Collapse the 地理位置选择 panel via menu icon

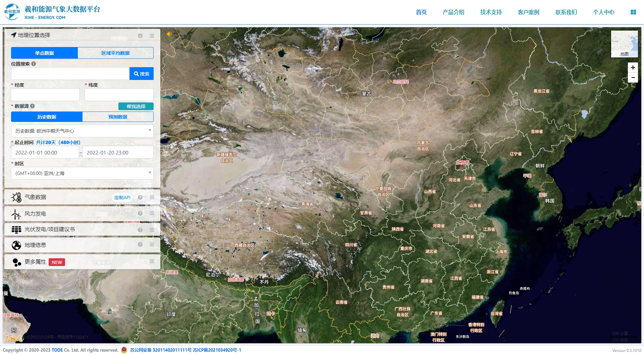152,36
